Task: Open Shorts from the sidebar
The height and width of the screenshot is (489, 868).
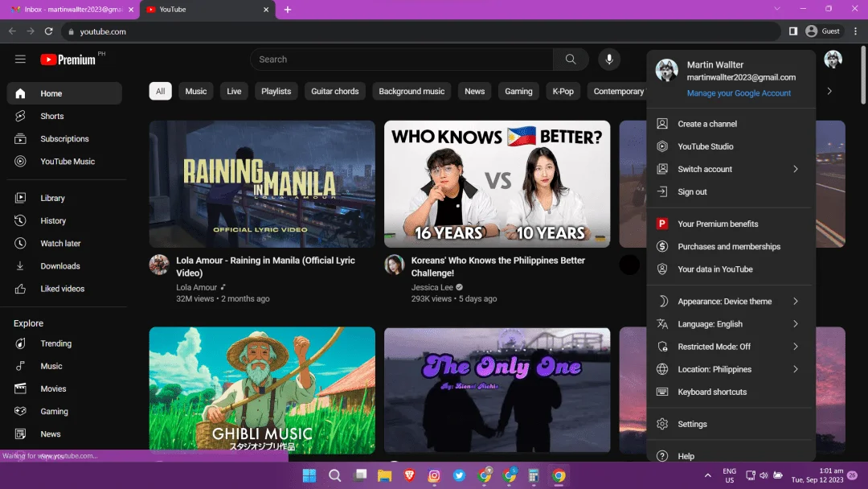Action: point(65,117)
